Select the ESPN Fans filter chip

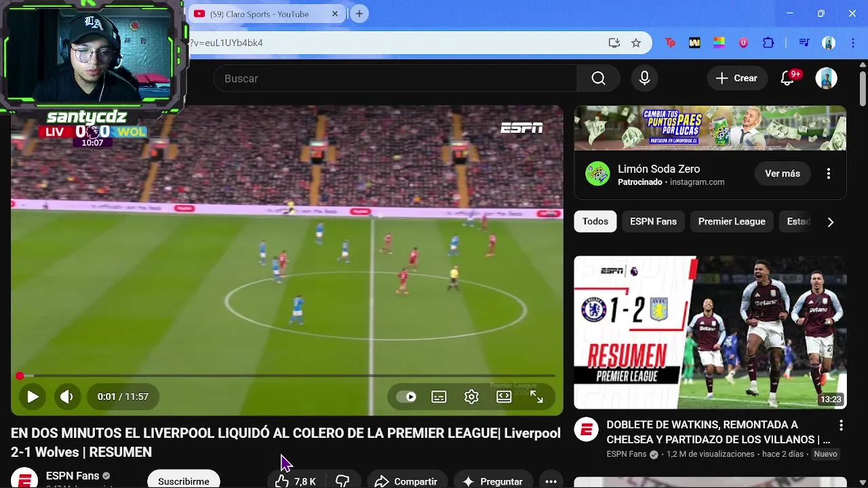pos(653,222)
